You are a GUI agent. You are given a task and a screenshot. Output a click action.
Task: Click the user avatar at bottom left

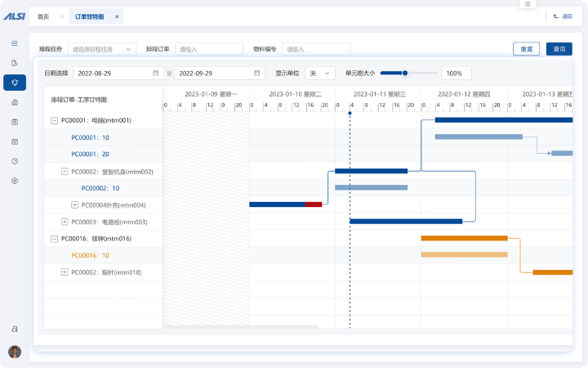click(x=15, y=352)
